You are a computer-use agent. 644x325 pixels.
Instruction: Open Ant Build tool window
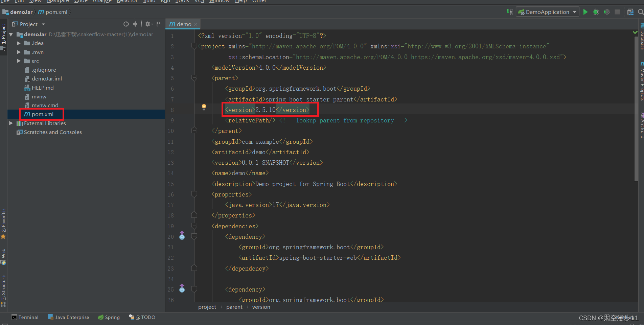coord(641,125)
